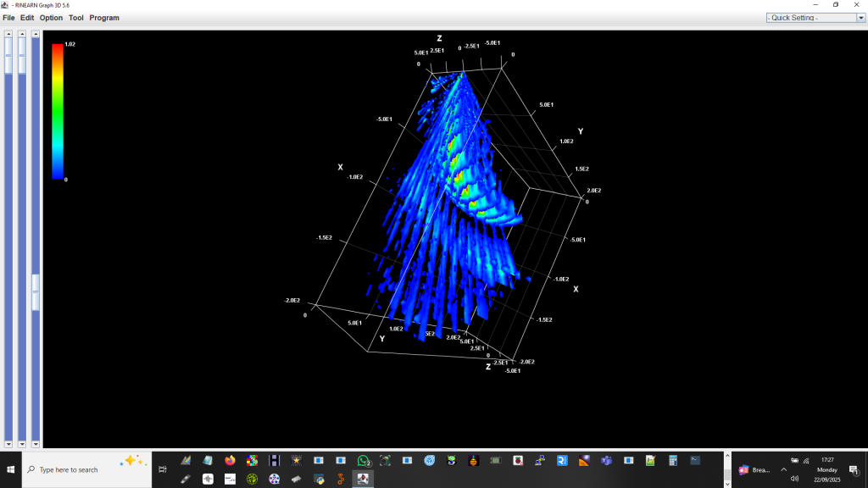868x488 pixels.
Task: Click the volume speaker tray icon
Action: tap(794, 479)
